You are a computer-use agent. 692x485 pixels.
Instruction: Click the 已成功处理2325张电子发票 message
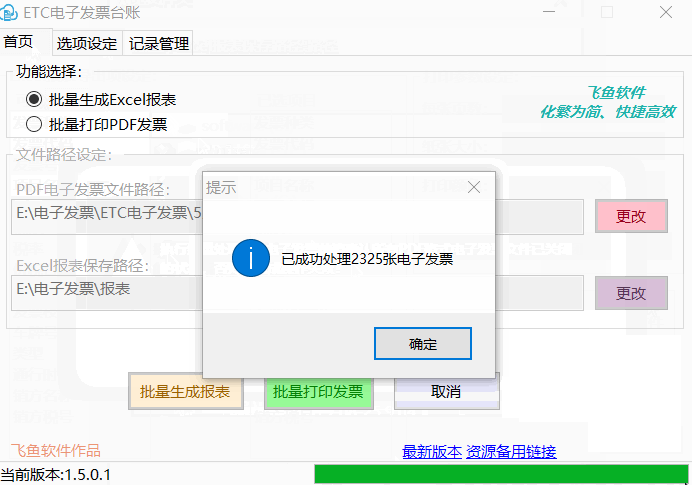click(x=368, y=259)
